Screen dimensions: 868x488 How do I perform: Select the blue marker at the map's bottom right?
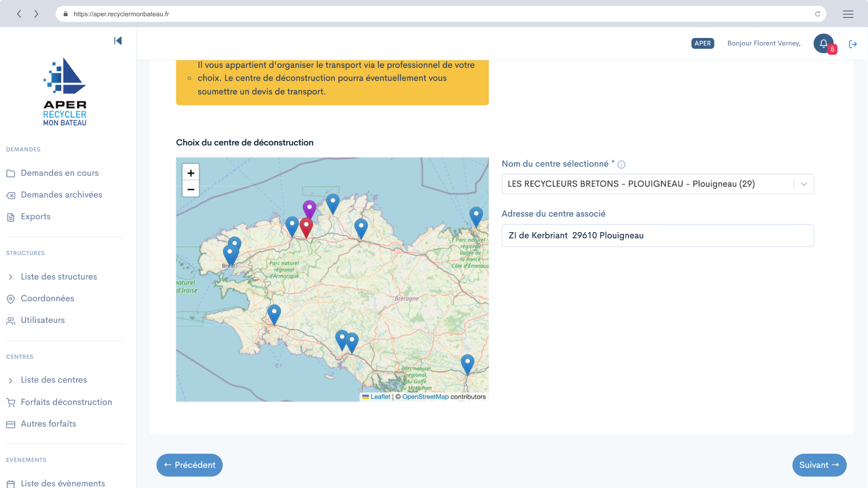[467, 364]
